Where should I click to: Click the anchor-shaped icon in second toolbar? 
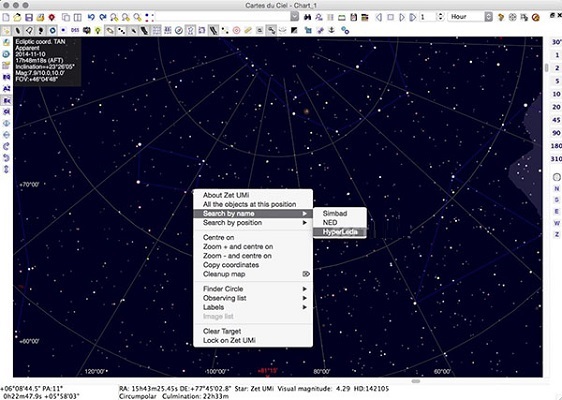click(332, 30)
